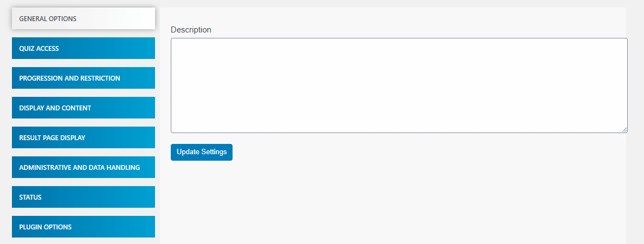Click the Update Settings button
The width and height of the screenshot is (644, 244).
coord(202,152)
